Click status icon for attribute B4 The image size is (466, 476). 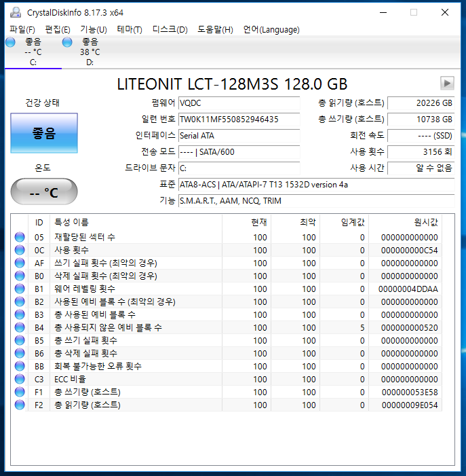[20, 327]
